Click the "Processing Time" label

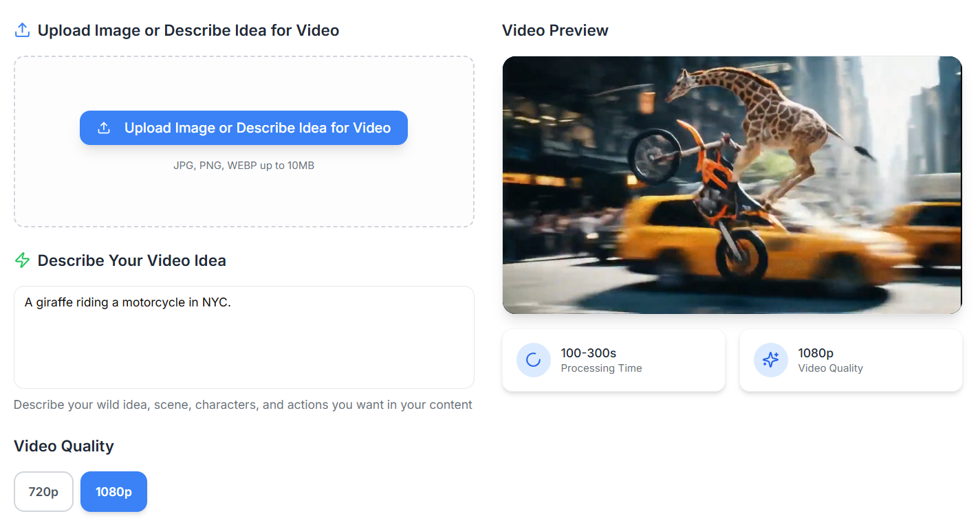tap(601, 368)
